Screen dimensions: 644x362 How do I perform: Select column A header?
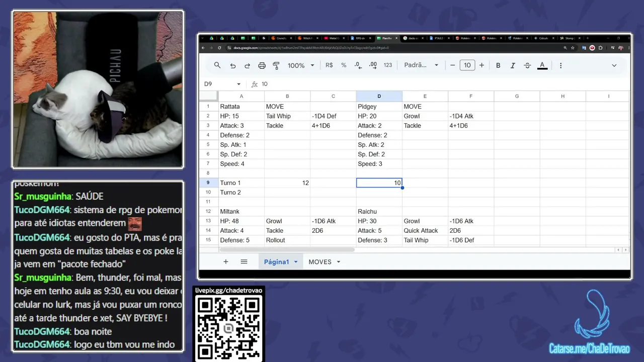[x=242, y=97]
